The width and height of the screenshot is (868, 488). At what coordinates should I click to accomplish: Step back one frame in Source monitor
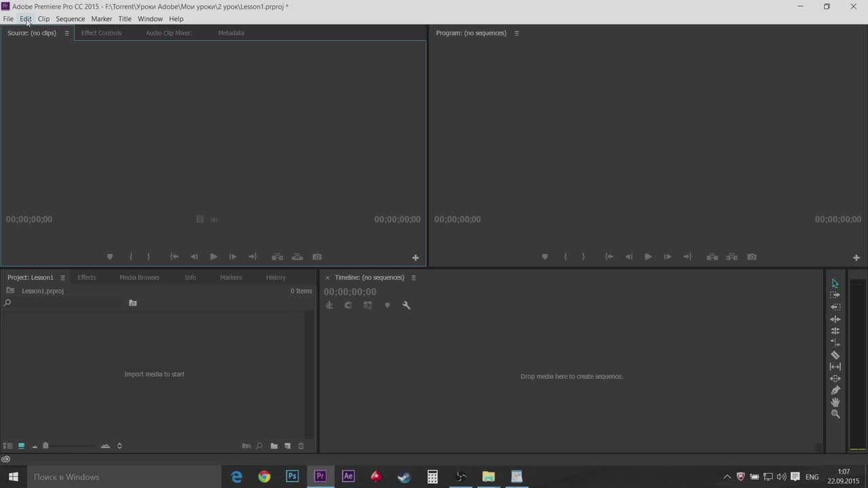[194, 257]
